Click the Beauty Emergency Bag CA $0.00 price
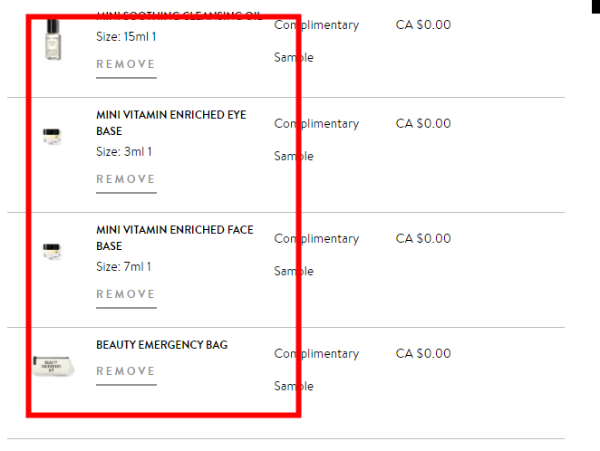 tap(423, 354)
